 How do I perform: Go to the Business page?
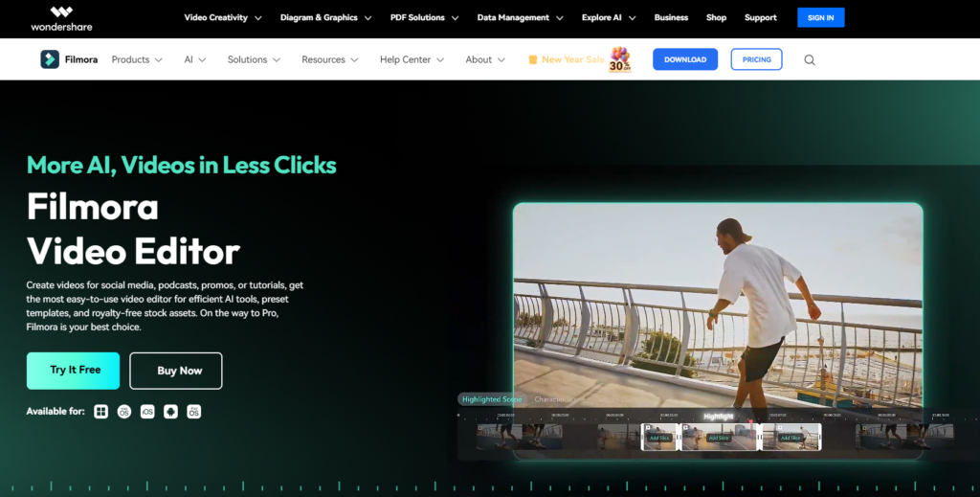tap(671, 17)
